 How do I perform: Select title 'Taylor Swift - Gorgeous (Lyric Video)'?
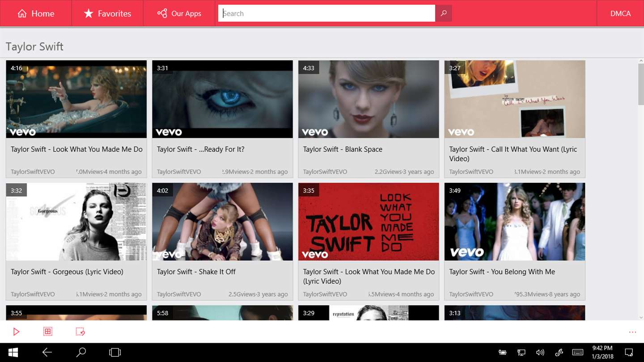point(67,272)
